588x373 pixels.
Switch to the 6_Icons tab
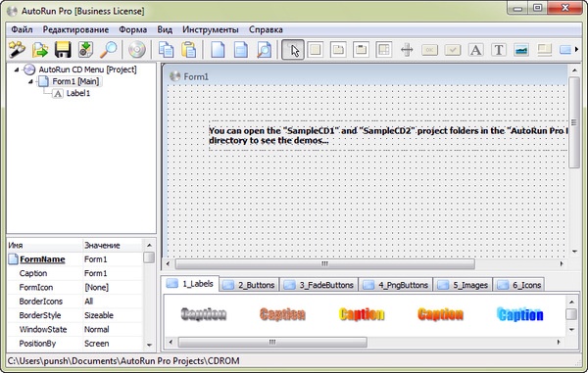click(x=519, y=285)
